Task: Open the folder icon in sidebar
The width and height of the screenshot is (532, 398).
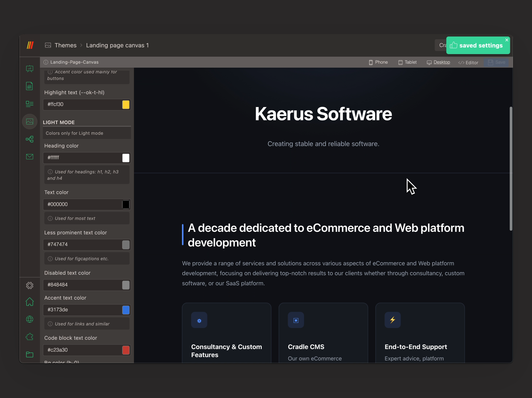Action: coord(30,355)
